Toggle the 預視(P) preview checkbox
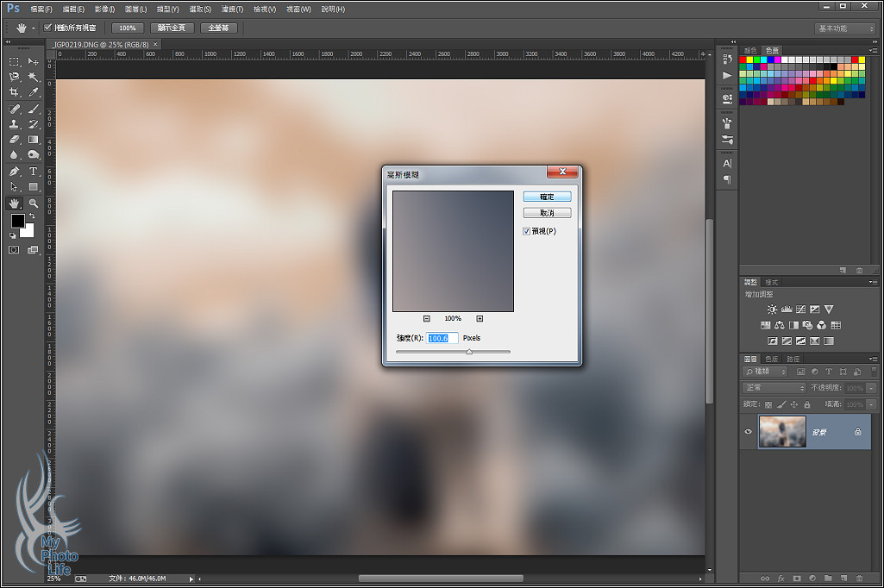 (x=526, y=231)
